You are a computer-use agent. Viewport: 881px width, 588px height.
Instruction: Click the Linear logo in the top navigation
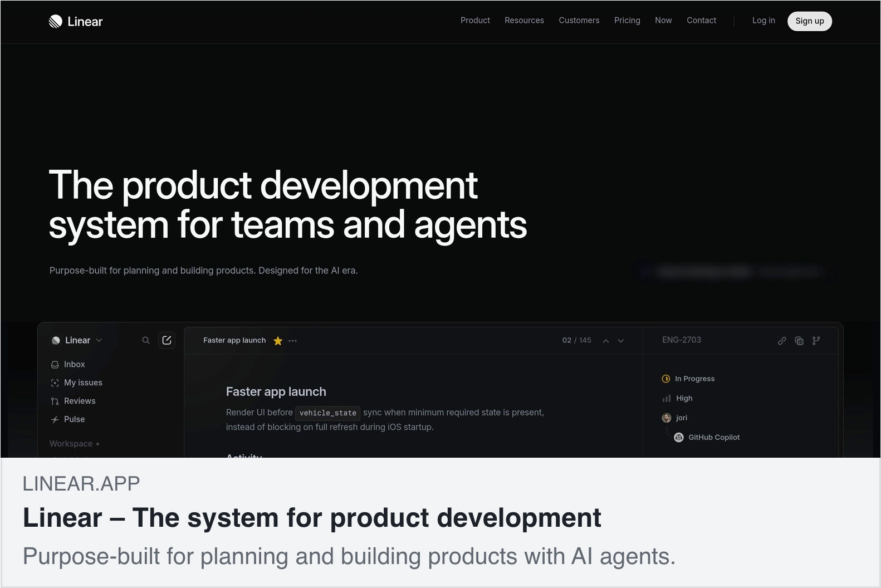[76, 21]
